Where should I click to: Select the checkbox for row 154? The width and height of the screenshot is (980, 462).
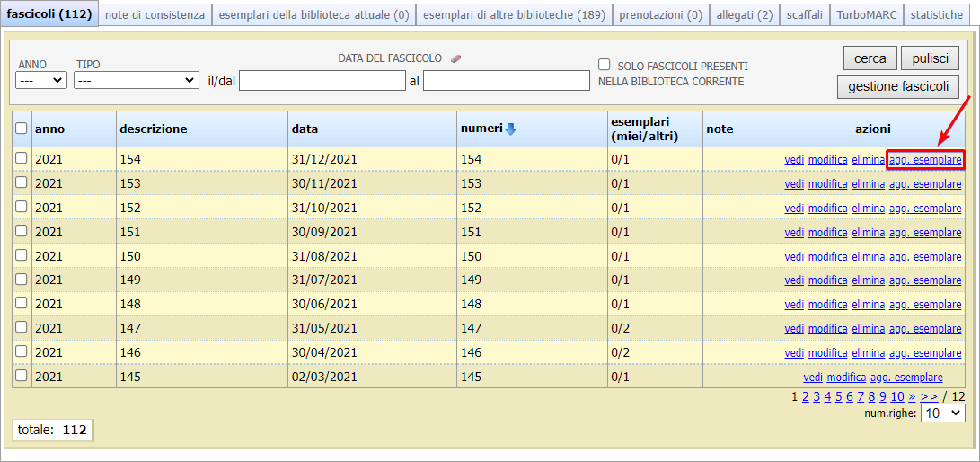pos(22,158)
